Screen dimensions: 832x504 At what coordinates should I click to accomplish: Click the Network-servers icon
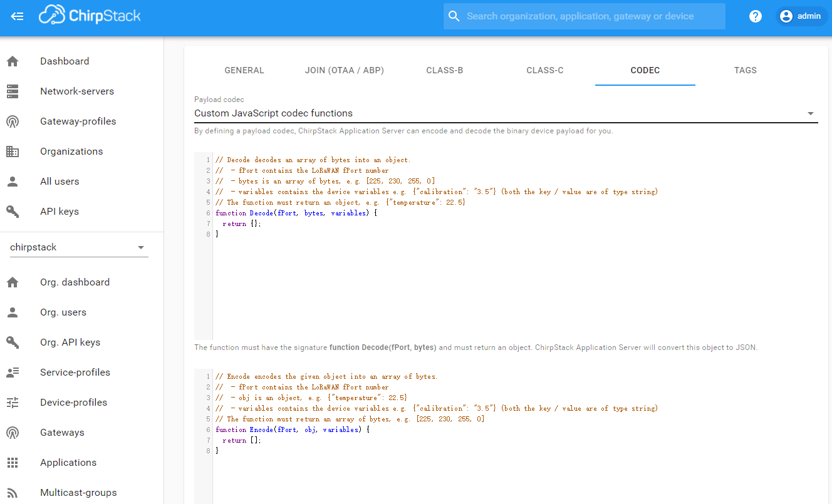pyautogui.click(x=13, y=91)
